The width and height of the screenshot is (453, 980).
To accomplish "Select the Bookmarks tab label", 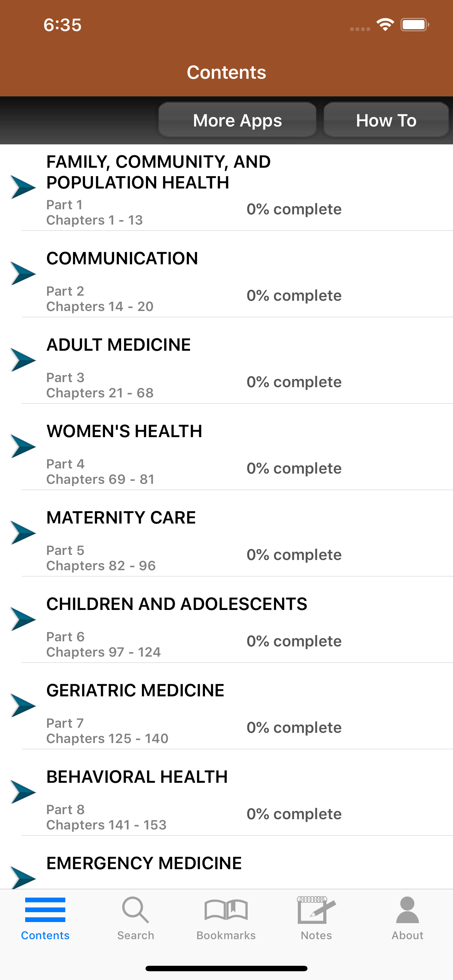I will (x=226, y=936).
